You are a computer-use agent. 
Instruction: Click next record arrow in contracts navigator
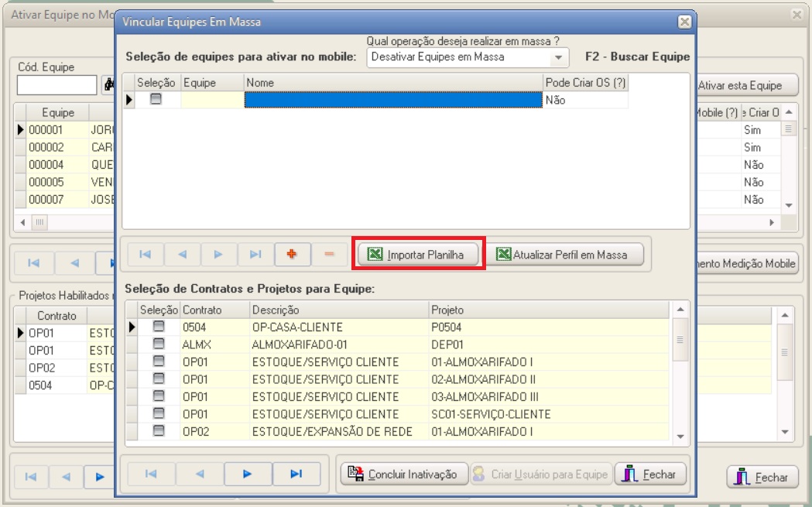click(247, 474)
